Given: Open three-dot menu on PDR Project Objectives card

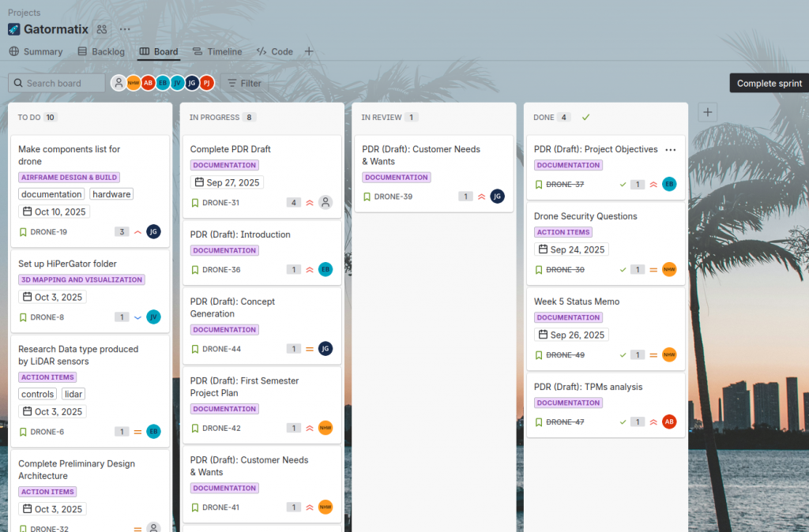Looking at the screenshot, I should pos(671,149).
